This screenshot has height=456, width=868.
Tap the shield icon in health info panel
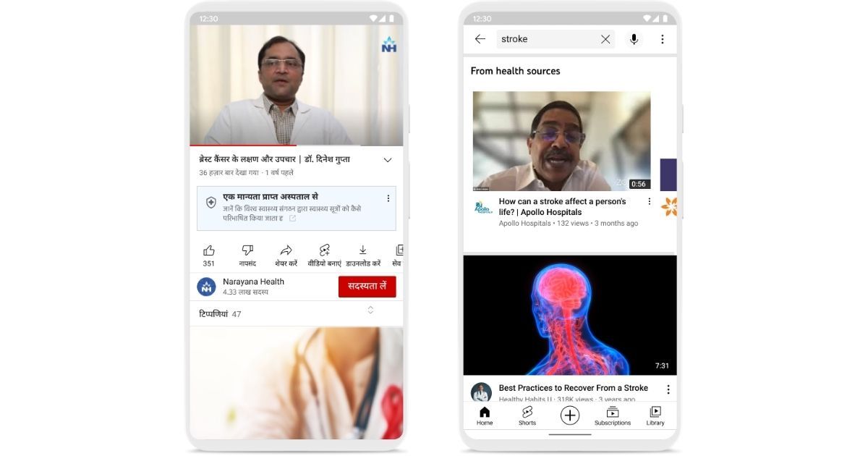coord(211,203)
